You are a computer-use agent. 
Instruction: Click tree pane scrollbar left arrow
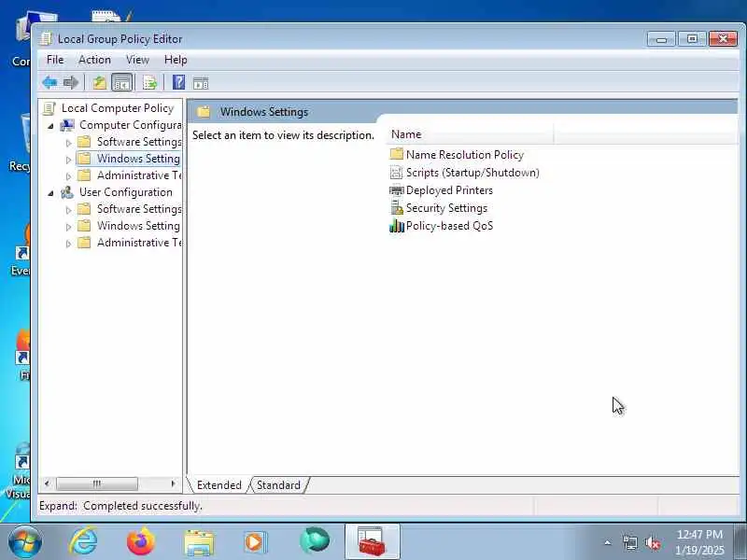(47, 483)
